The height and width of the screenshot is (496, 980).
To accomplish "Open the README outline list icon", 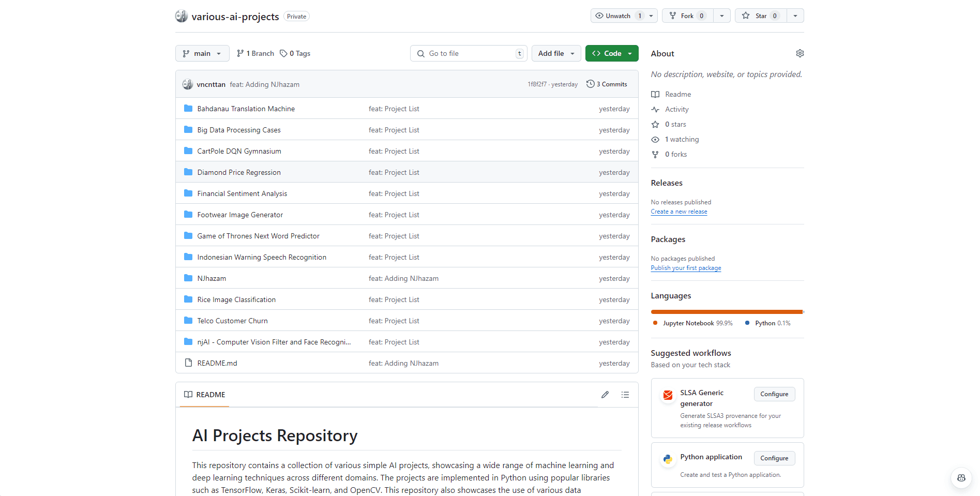I will 625,395.
